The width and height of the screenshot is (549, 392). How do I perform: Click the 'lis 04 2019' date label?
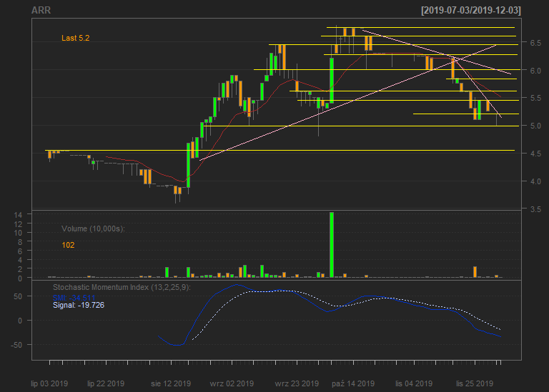point(414,383)
